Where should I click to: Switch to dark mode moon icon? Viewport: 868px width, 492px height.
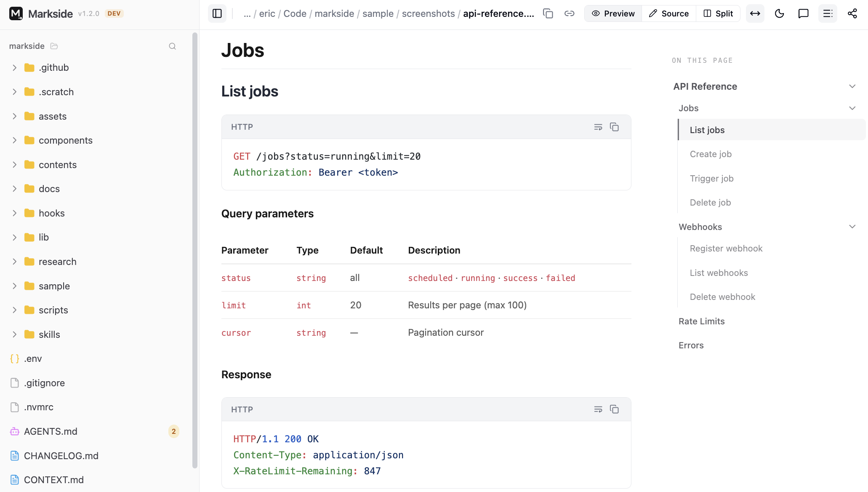pos(779,13)
